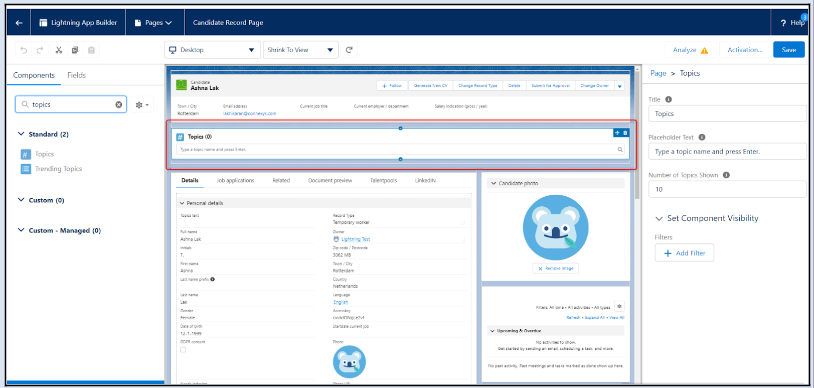Open the Lightning App Builder menu
The height and width of the screenshot is (388, 814).
(78, 23)
